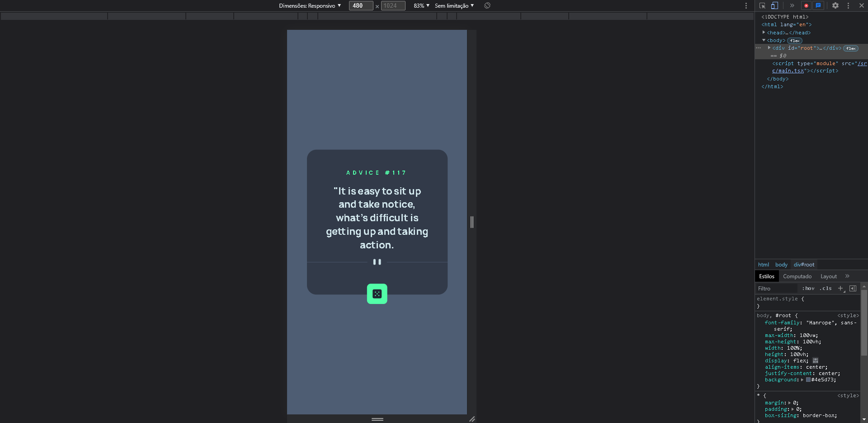The height and width of the screenshot is (423, 868).
Task: Expand the margin shorthand triangle
Action: click(x=789, y=403)
